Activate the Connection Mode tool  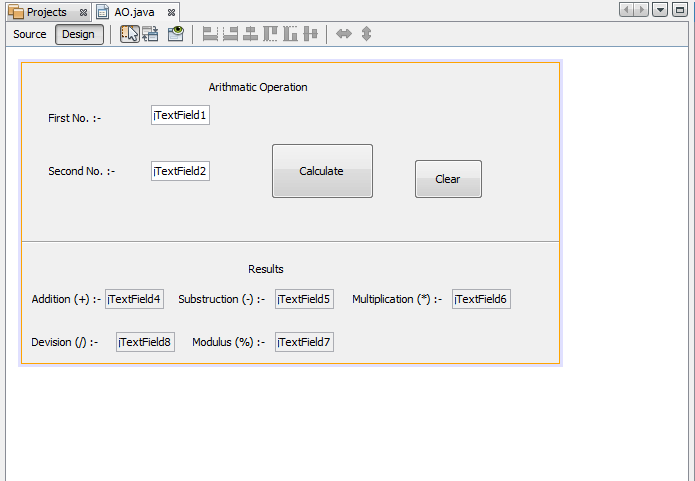(150, 34)
